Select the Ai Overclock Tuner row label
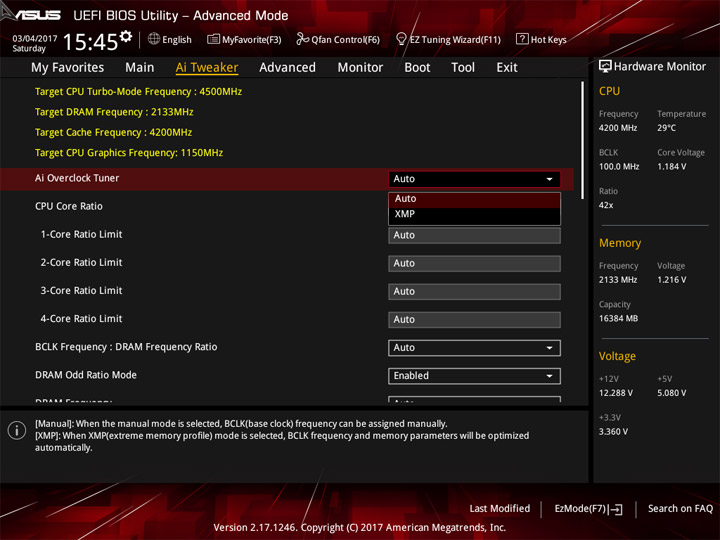This screenshot has height=540, width=720. [77, 178]
